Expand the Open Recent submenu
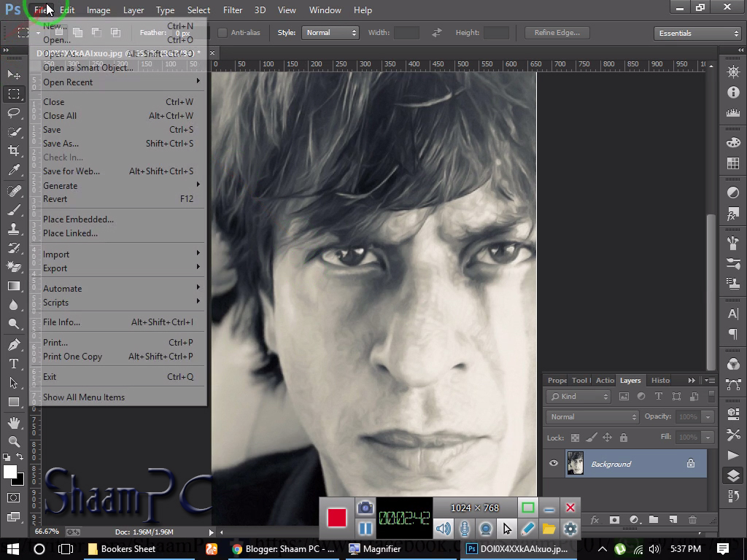Image resolution: width=747 pixels, height=560 pixels. [117, 82]
